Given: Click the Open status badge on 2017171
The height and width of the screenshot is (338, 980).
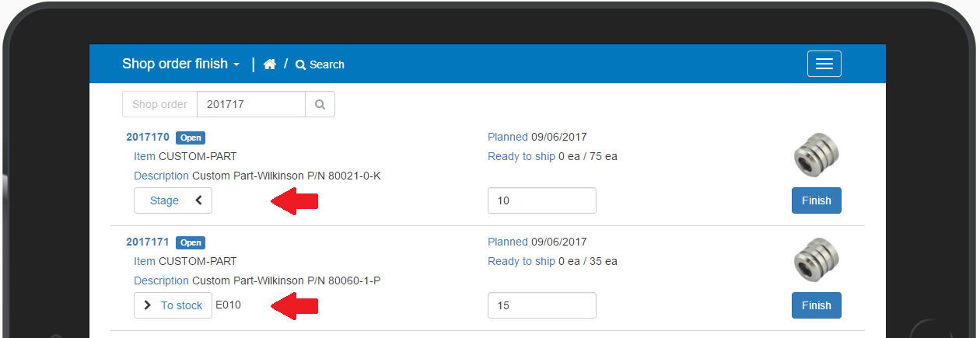Looking at the screenshot, I should (x=191, y=243).
